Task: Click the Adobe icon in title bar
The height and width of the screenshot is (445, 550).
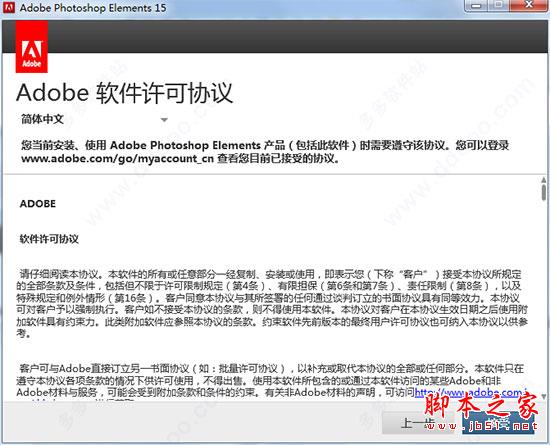Action: click(x=8, y=7)
